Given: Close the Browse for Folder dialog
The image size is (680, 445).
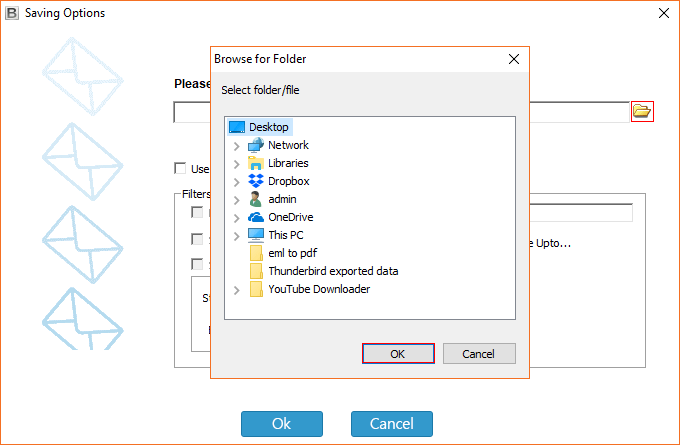Looking at the screenshot, I should (x=514, y=59).
